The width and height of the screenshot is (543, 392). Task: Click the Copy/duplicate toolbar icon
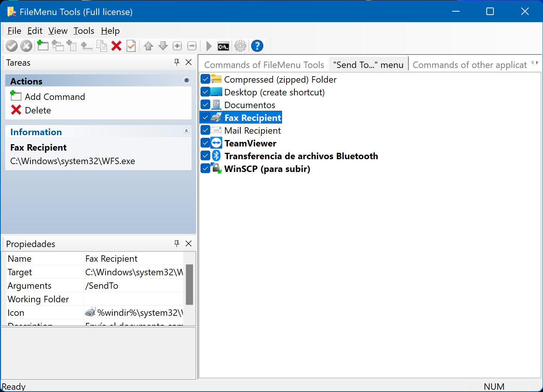(102, 46)
